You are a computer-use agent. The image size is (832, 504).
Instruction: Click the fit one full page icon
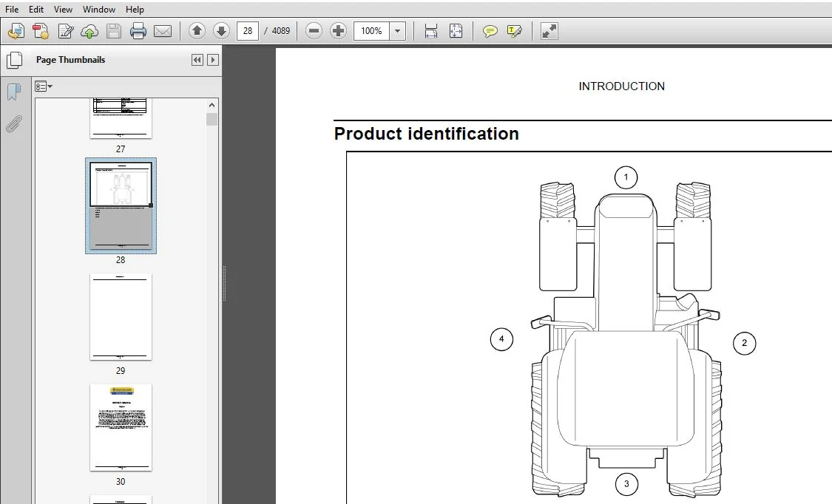(x=456, y=31)
